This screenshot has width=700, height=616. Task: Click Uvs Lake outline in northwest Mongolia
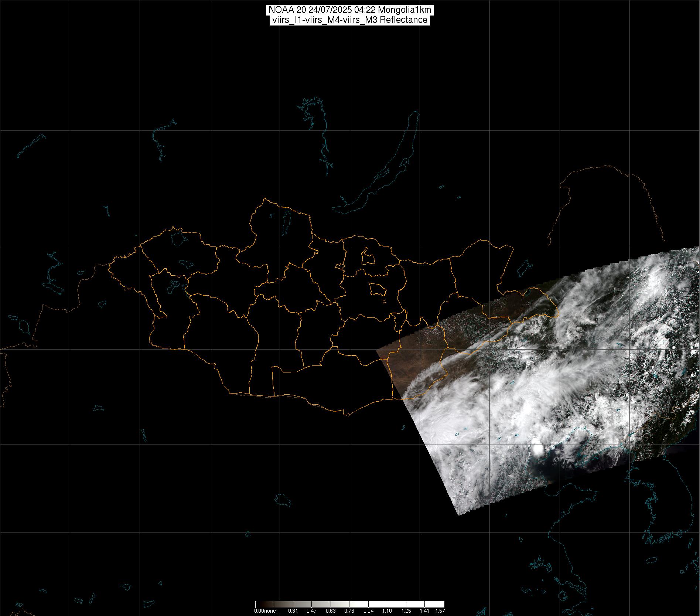click(178, 238)
